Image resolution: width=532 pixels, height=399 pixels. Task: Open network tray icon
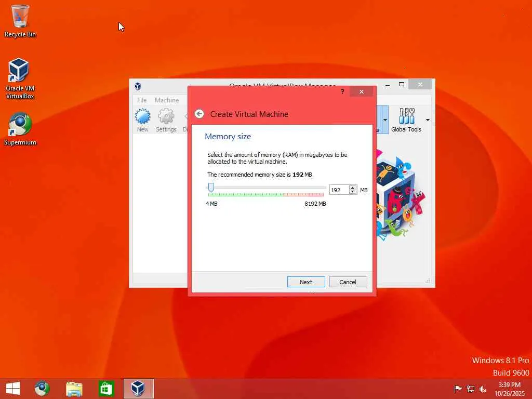coord(470,389)
